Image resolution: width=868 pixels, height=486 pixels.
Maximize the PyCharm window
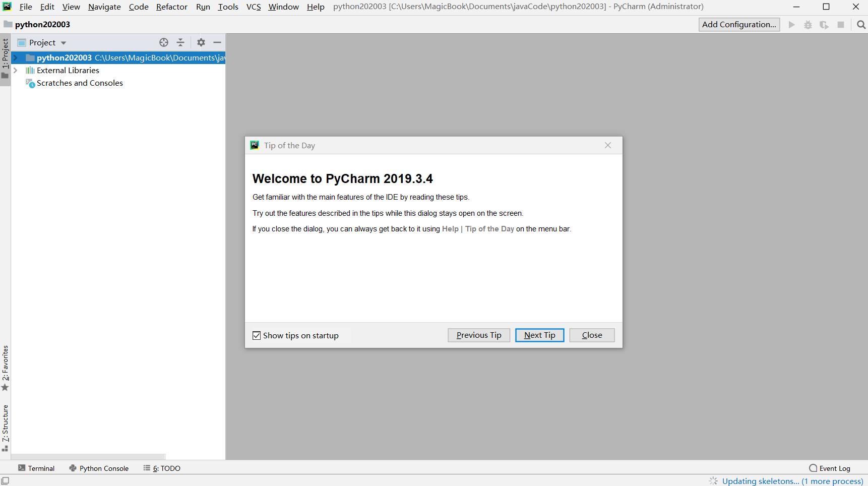826,7
